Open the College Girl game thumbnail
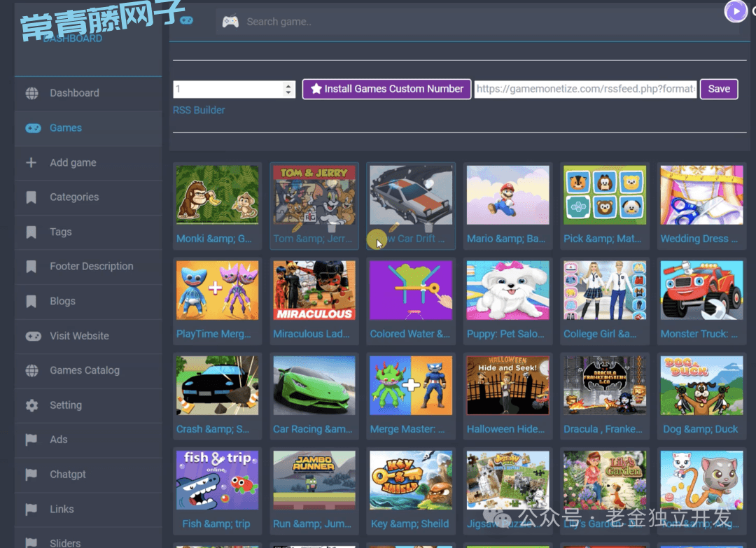 [x=605, y=290]
